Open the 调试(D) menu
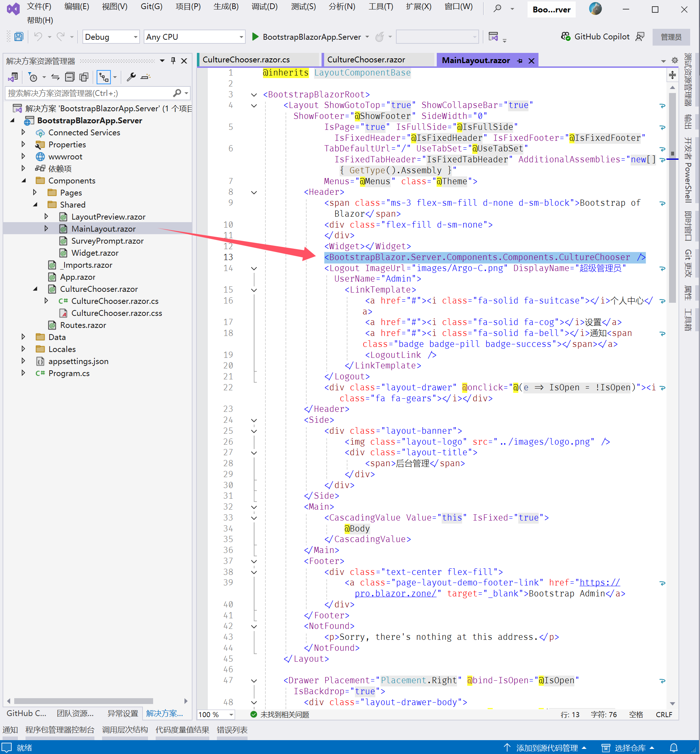 264,7
